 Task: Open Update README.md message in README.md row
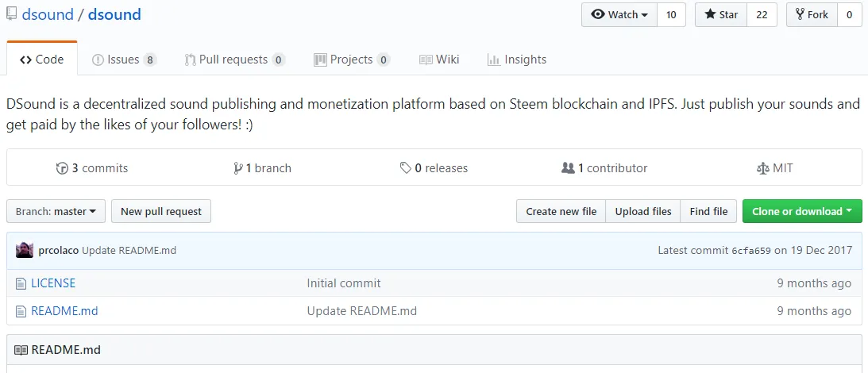coord(362,311)
